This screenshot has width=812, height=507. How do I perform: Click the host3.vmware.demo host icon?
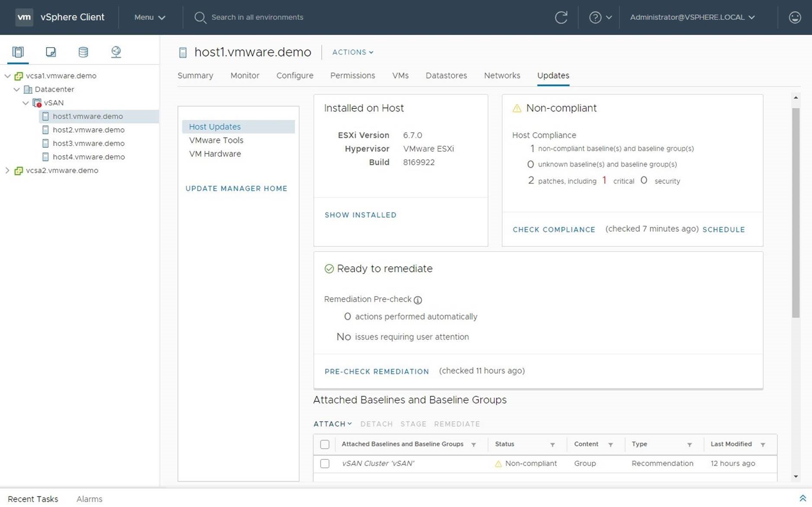coord(45,143)
